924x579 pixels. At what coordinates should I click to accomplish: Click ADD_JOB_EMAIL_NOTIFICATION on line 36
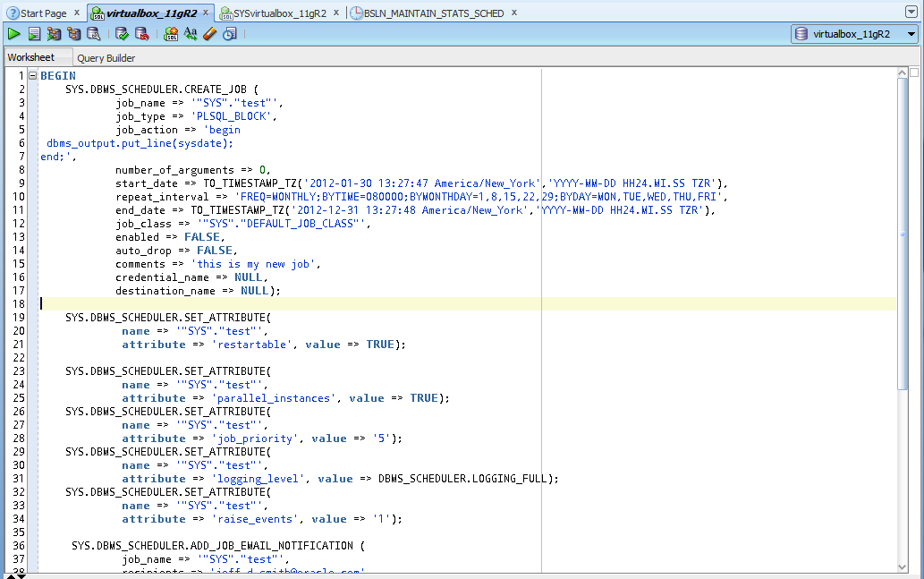[272, 546]
